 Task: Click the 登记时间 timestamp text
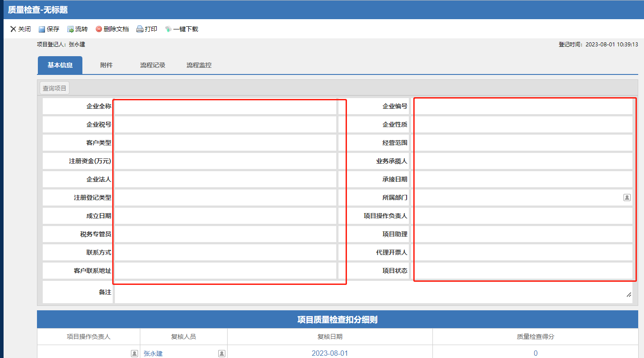tap(599, 45)
